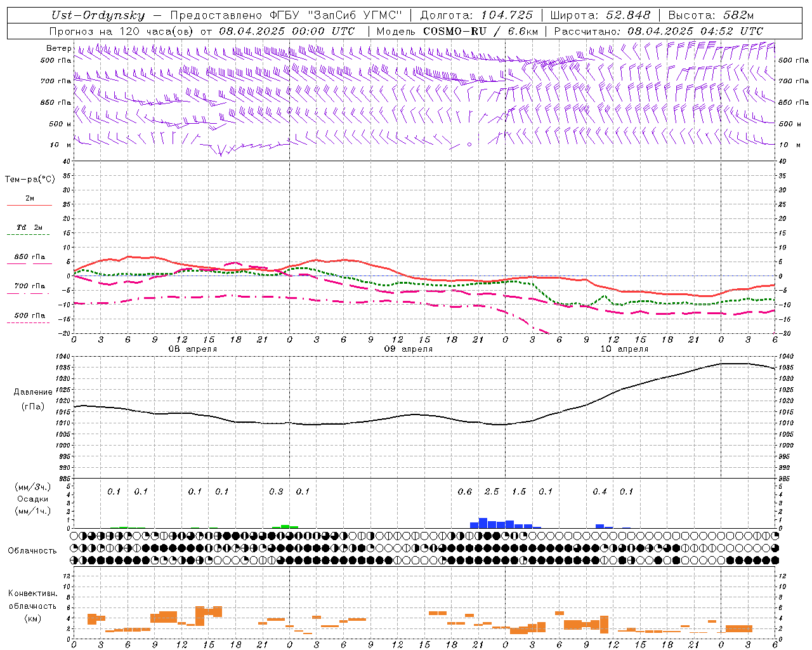Click the precipitation value "0.6"
The height and width of the screenshot is (650, 812).
click(465, 491)
